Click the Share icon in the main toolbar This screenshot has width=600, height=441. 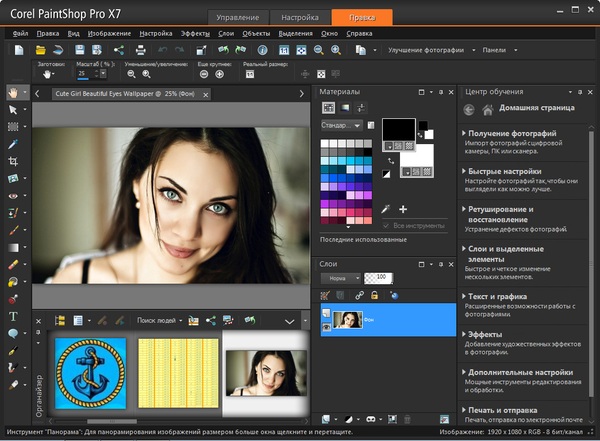(x=120, y=49)
